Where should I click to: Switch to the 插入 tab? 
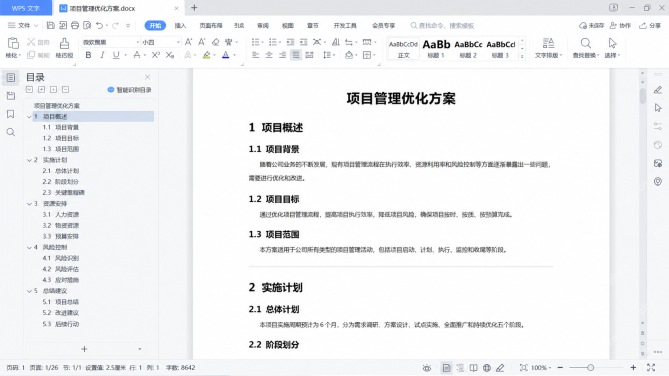coord(180,26)
